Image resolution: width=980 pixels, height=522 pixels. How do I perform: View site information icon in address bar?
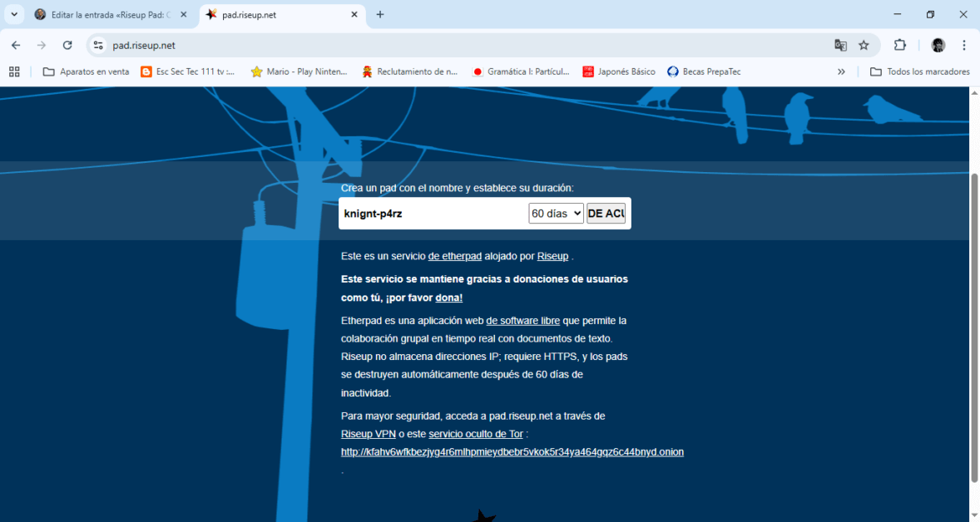(98, 45)
